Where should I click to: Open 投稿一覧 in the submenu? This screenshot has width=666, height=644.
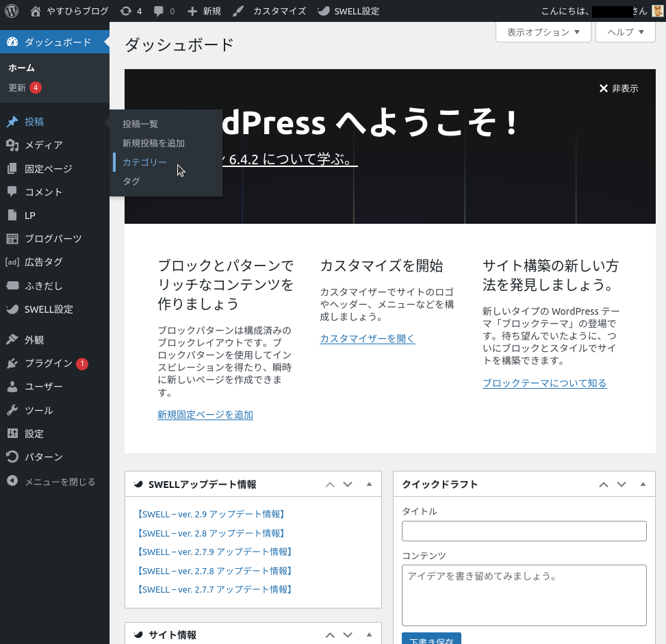click(x=140, y=124)
